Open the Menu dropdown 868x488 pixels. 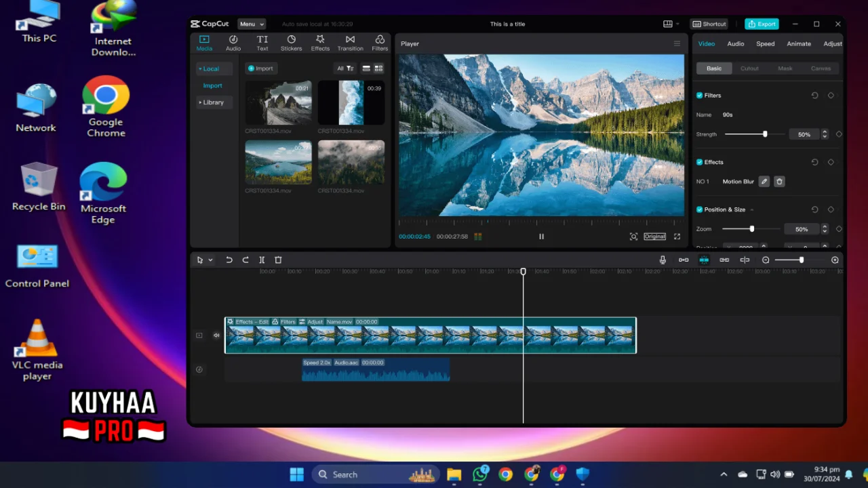coord(252,24)
